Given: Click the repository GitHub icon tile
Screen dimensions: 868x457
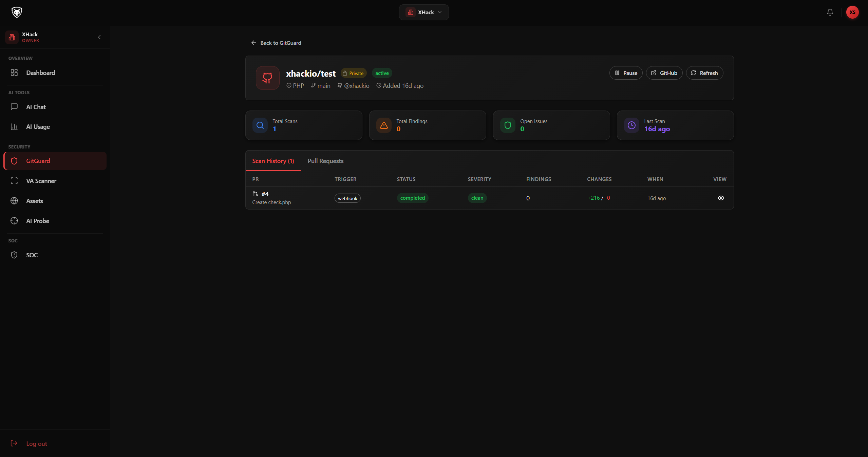Looking at the screenshot, I should point(267,78).
